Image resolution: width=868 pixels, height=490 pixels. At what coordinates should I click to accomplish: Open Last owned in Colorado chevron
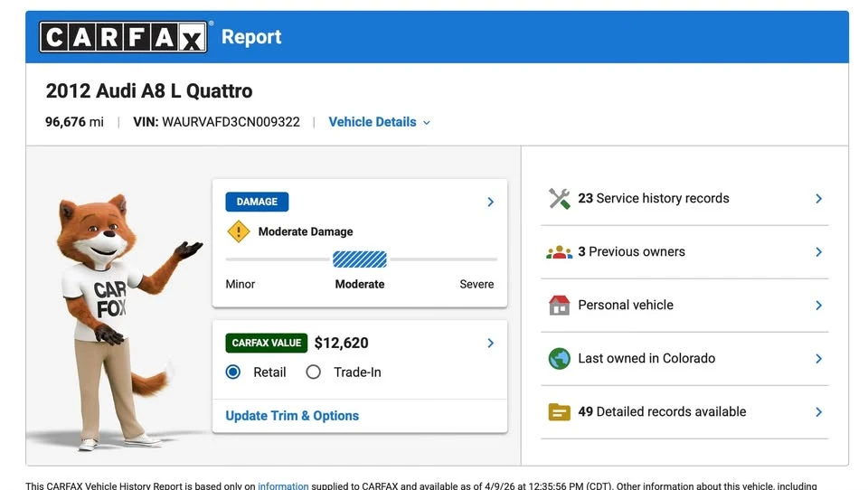[819, 359]
